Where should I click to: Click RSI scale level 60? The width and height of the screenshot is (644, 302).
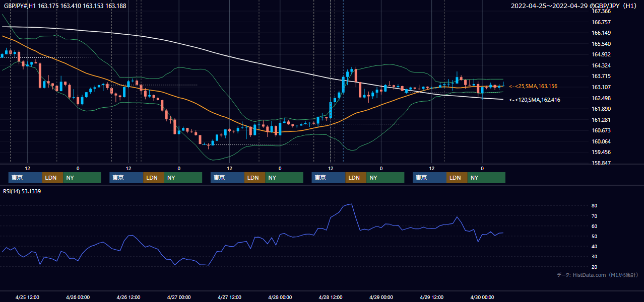(595, 226)
